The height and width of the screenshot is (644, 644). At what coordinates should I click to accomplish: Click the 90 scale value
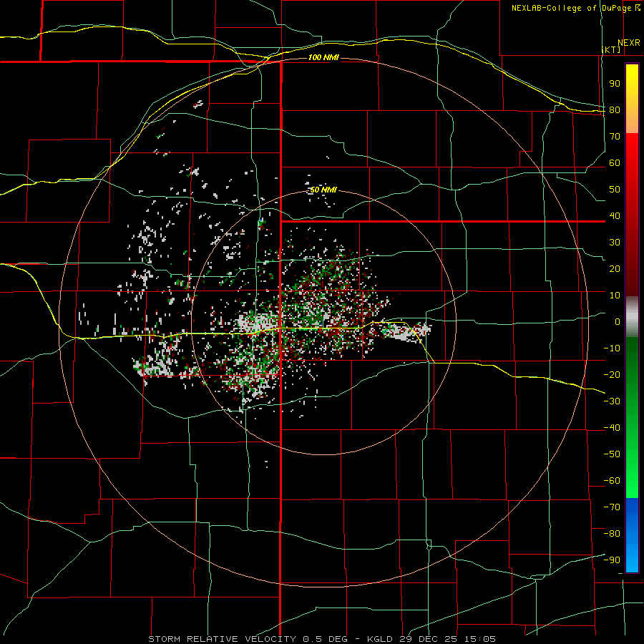click(615, 84)
